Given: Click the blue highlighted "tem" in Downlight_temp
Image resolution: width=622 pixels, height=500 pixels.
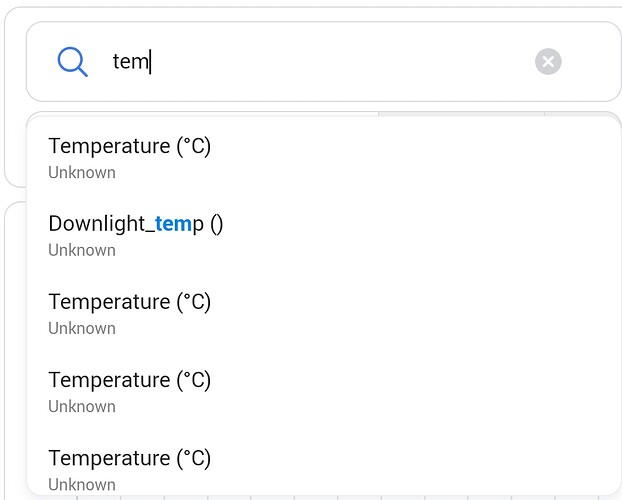Looking at the screenshot, I should (x=173, y=224).
